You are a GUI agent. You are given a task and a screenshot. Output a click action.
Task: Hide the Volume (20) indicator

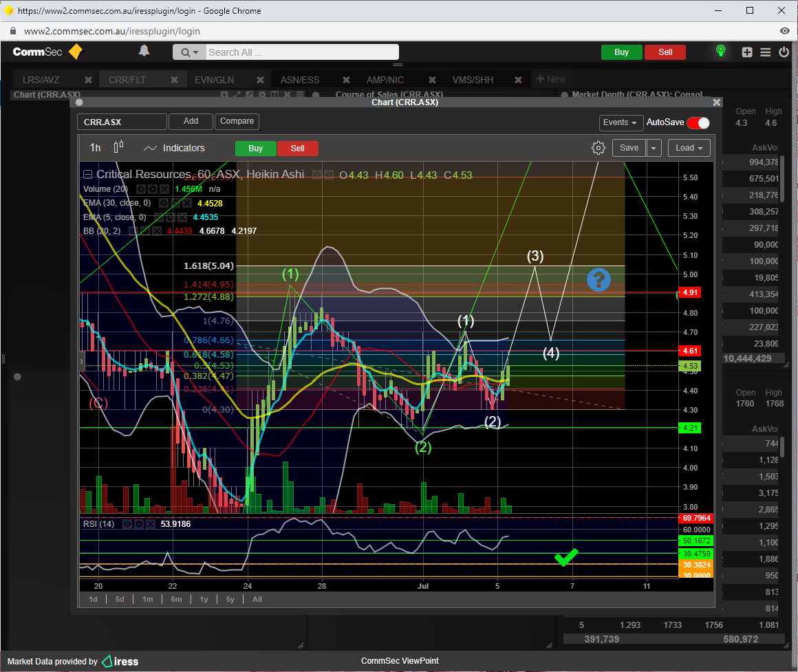(x=140, y=188)
